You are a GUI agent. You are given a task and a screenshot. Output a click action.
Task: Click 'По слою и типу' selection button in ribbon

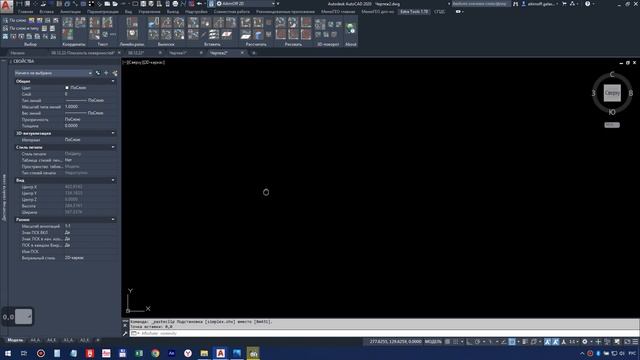(21, 28)
